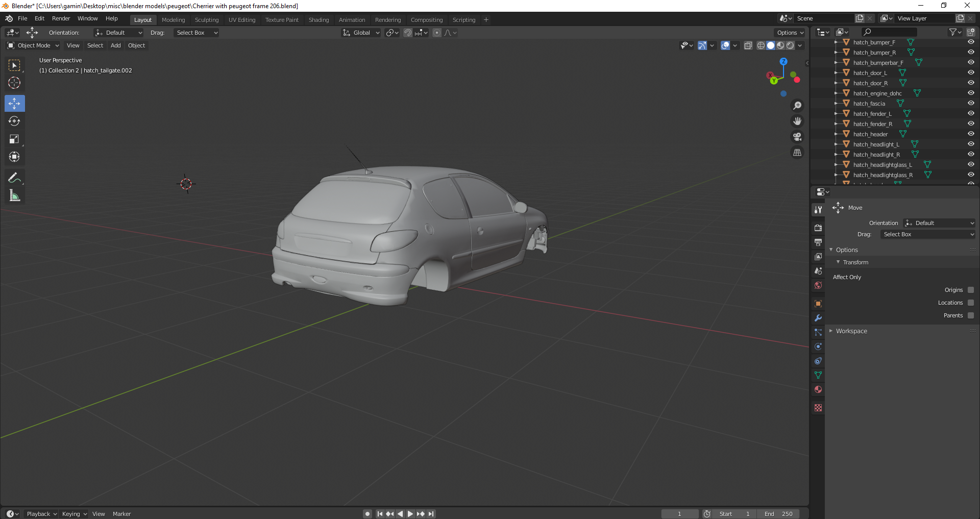
Task: Open the Active Tool settings tab
Action: pyautogui.click(x=818, y=209)
